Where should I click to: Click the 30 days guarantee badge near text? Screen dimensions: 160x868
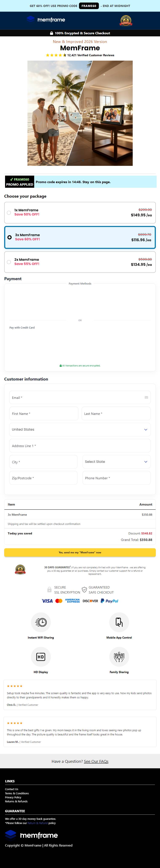(20, 570)
